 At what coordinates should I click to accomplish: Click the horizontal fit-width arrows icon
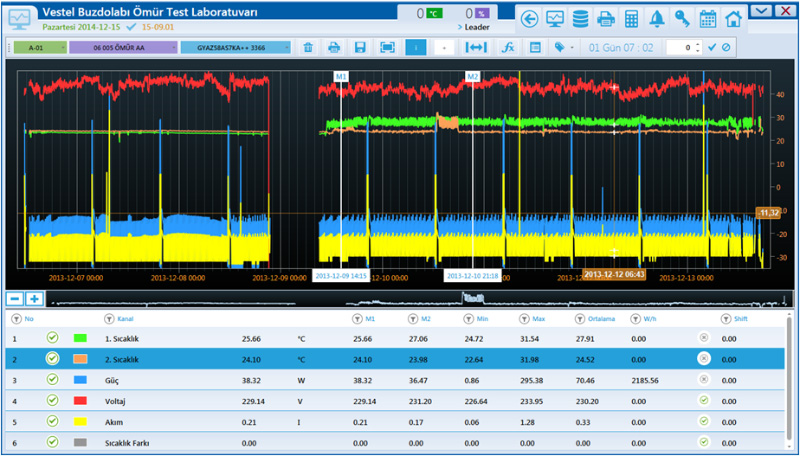476,47
